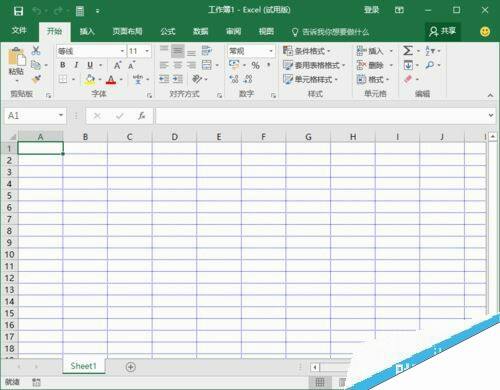
Task: Toggle Bold formatting
Action: (63, 65)
